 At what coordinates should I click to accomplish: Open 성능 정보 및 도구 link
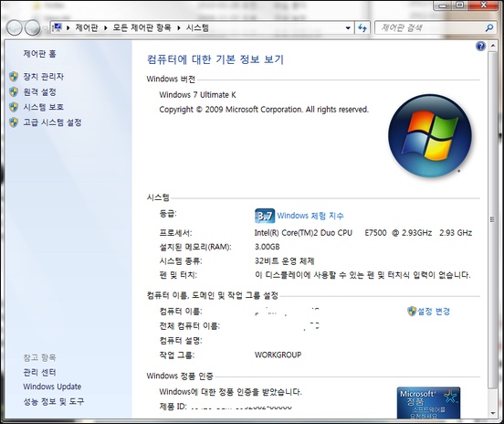pyautogui.click(x=53, y=401)
